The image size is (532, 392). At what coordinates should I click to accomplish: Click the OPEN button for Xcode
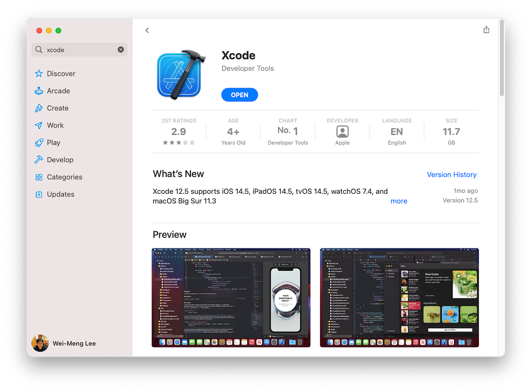point(239,95)
